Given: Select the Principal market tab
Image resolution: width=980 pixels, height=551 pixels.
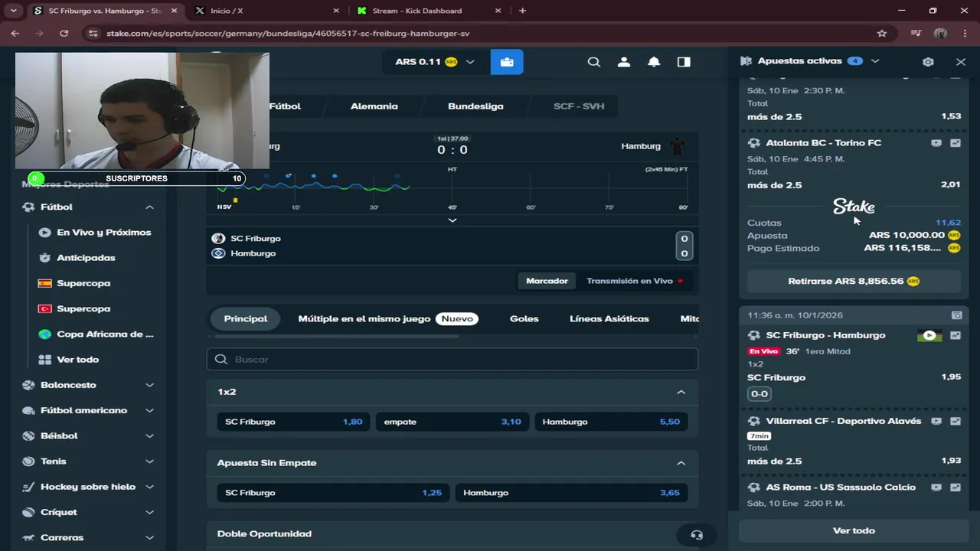Looking at the screenshot, I should 246,319.
